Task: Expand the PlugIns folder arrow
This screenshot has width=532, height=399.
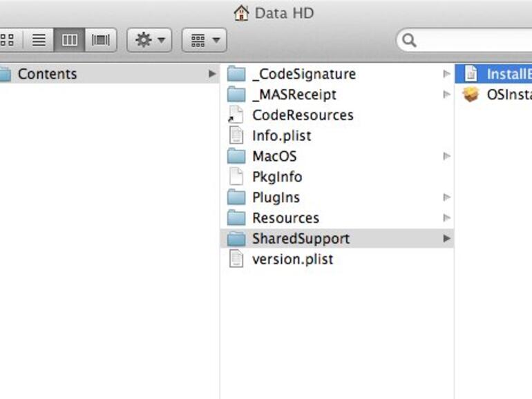Action: 446,197
